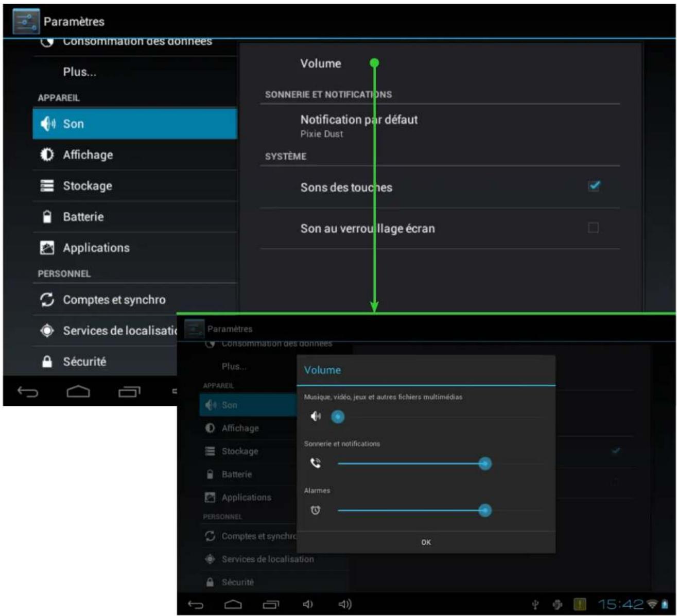
Task: Tap the dimmed Applications item in lower screenshot
Action: point(249,498)
